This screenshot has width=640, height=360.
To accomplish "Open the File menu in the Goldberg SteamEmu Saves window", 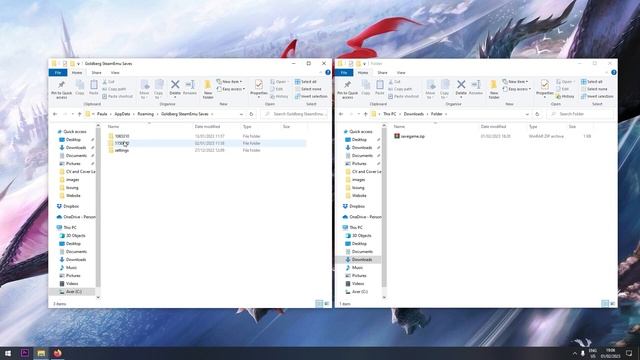I will (x=58, y=73).
